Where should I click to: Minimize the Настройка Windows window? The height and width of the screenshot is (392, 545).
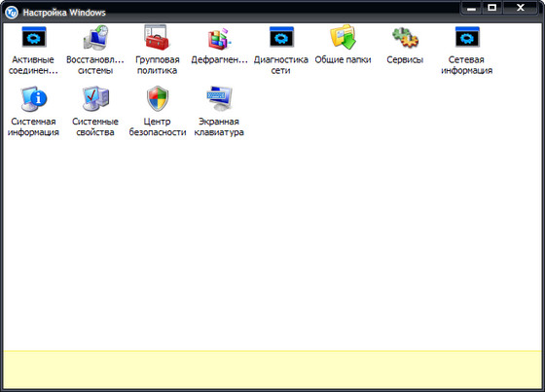pos(471,8)
